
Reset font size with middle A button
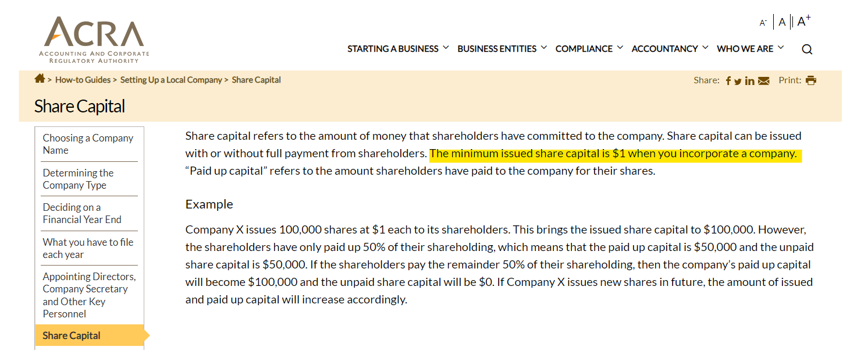pos(782,22)
